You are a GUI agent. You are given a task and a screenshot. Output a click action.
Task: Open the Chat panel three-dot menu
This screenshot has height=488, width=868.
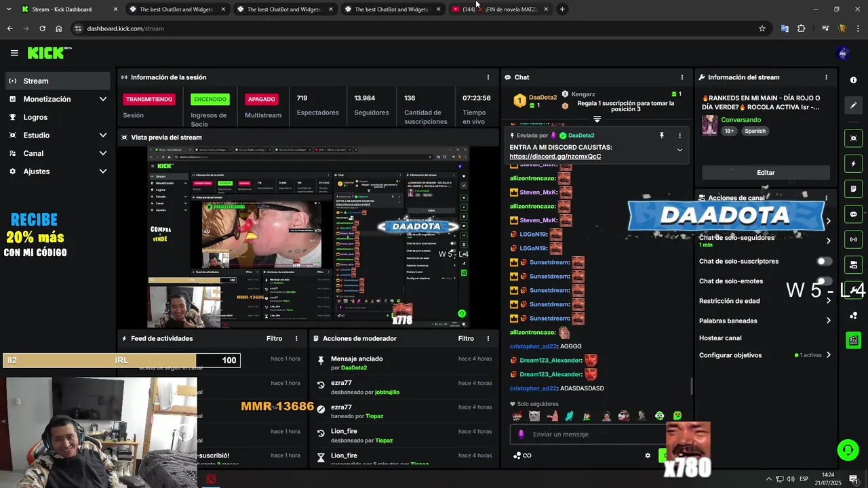682,77
